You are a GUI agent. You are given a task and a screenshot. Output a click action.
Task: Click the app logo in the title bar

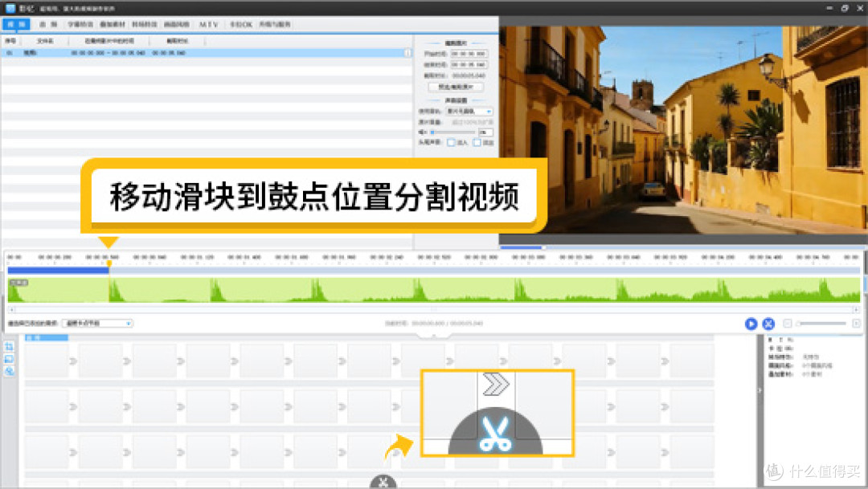(x=10, y=8)
